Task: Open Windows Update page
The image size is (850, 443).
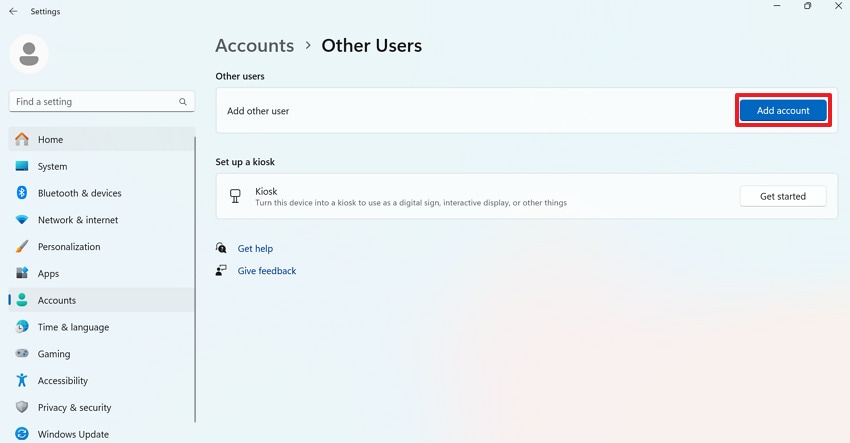Action: pos(101,434)
